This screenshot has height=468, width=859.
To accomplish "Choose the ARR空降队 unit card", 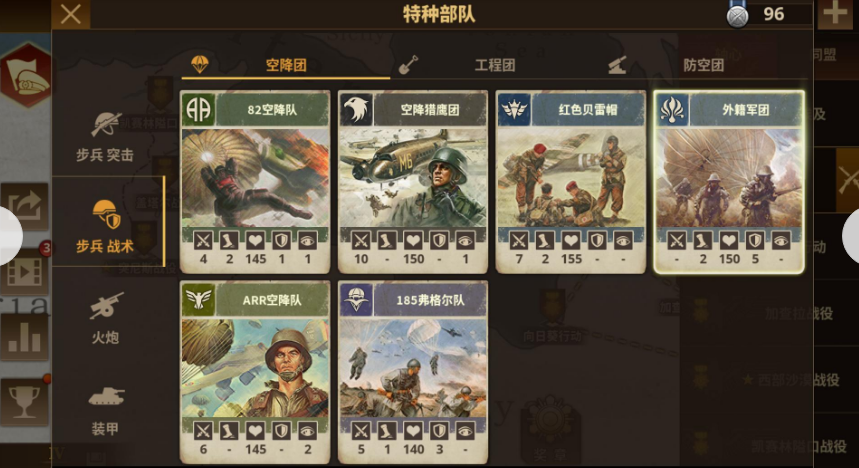I will [x=255, y=373].
